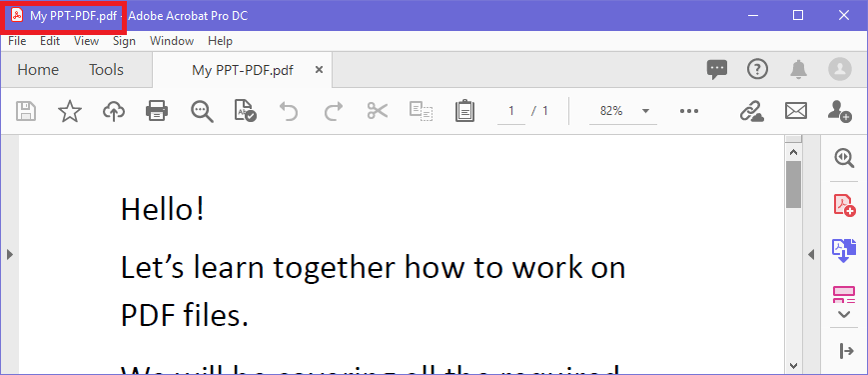Open Export PDF tool in right pane
The image size is (868, 375).
pyautogui.click(x=844, y=250)
